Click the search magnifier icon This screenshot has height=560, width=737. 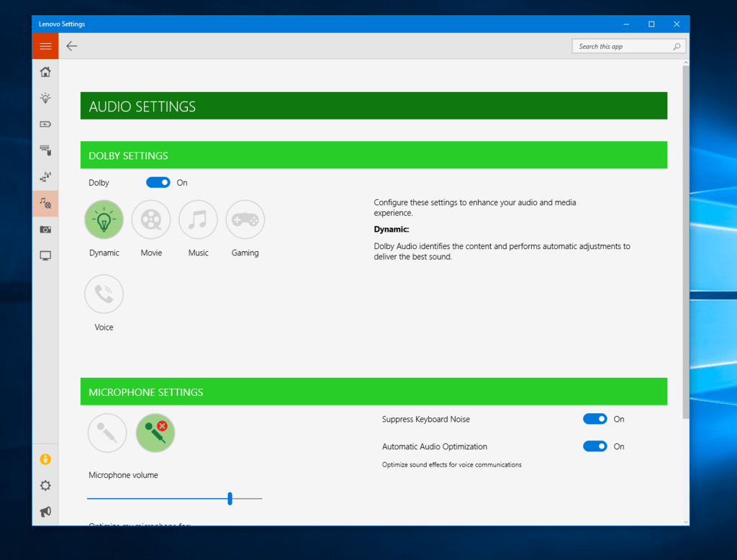[677, 47]
